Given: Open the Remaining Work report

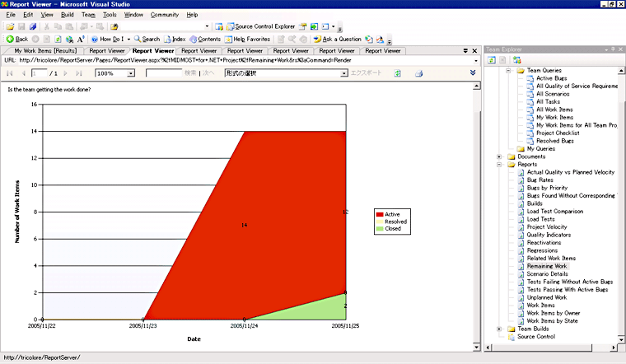Looking at the screenshot, I should (547, 266).
